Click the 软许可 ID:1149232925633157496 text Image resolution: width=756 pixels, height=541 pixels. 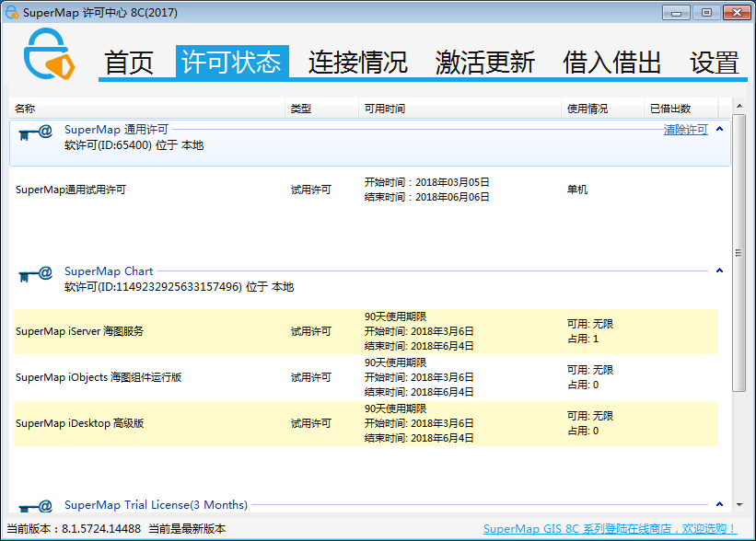(x=179, y=287)
